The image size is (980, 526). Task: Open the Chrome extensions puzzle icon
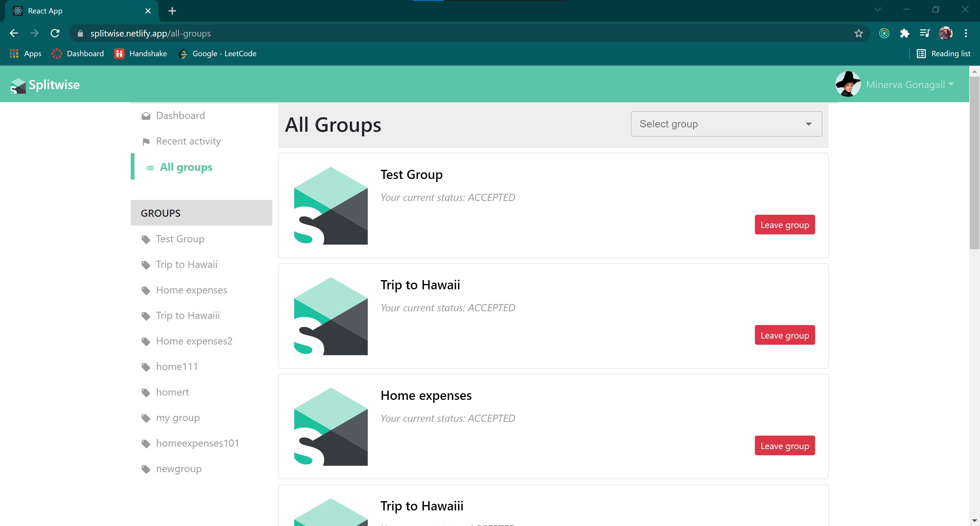(904, 33)
